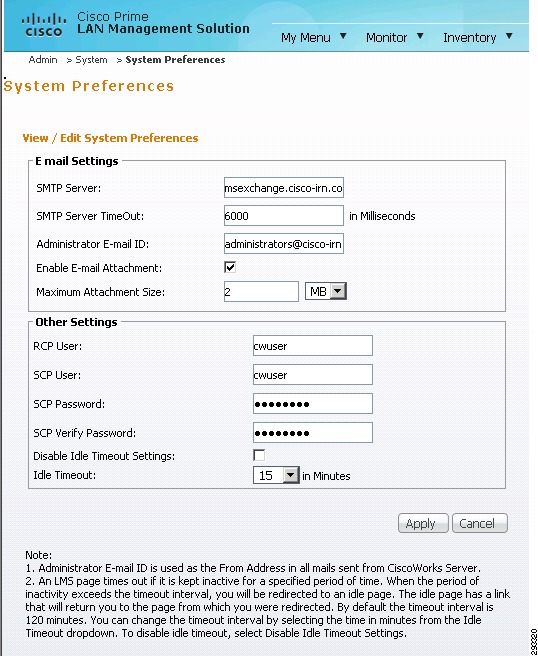Open the Inventory menu
The image size is (538, 656).
point(469,38)
